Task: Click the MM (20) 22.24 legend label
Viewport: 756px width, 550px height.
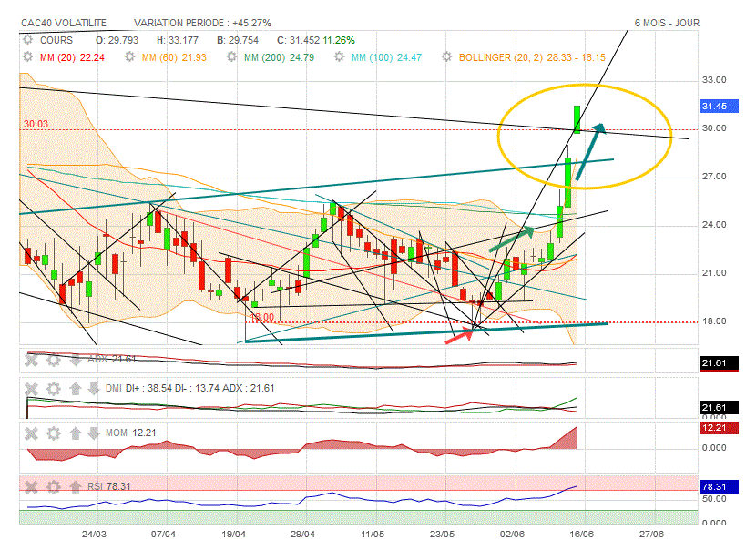Action: point(72,58)
